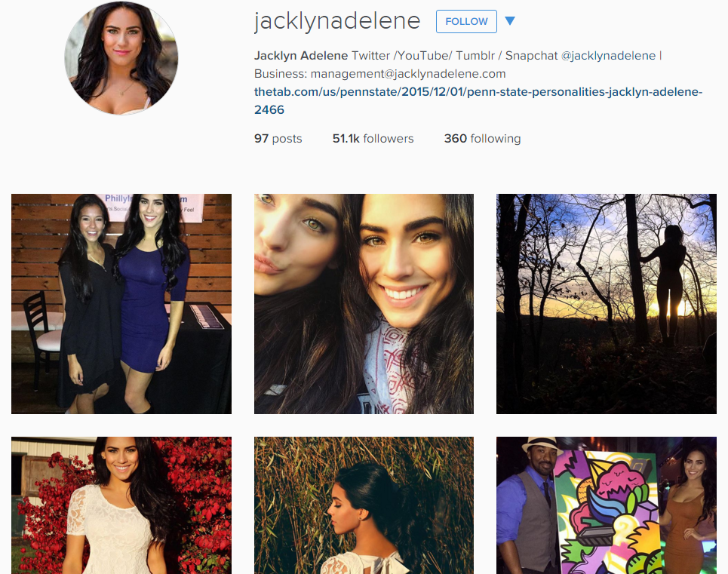The width and height of the screenshot is (728, 574).
Task: Click the FOLLOW button
Action: coord(466,21)
